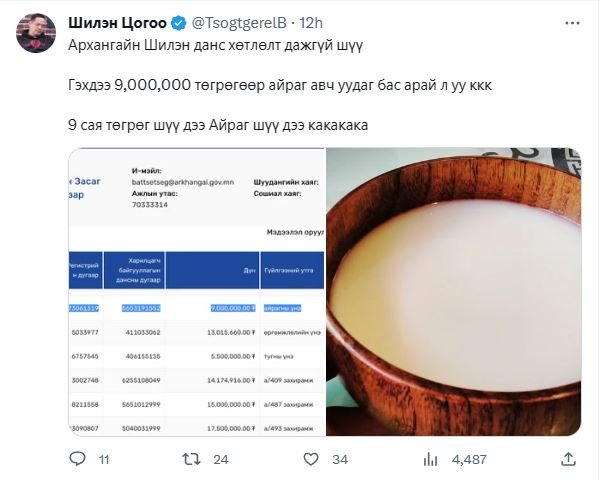Image resolution: width=603 pixels, height=480 pixels.
Task: Open the reply comment icon
Action: (x=77, y=459)
